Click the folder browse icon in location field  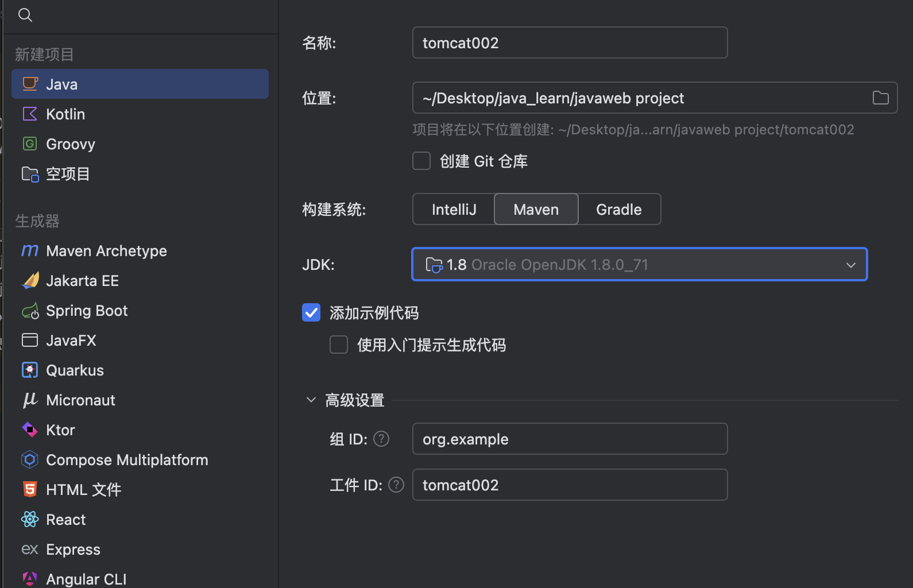pyautogui.click(x=880, y=98)
